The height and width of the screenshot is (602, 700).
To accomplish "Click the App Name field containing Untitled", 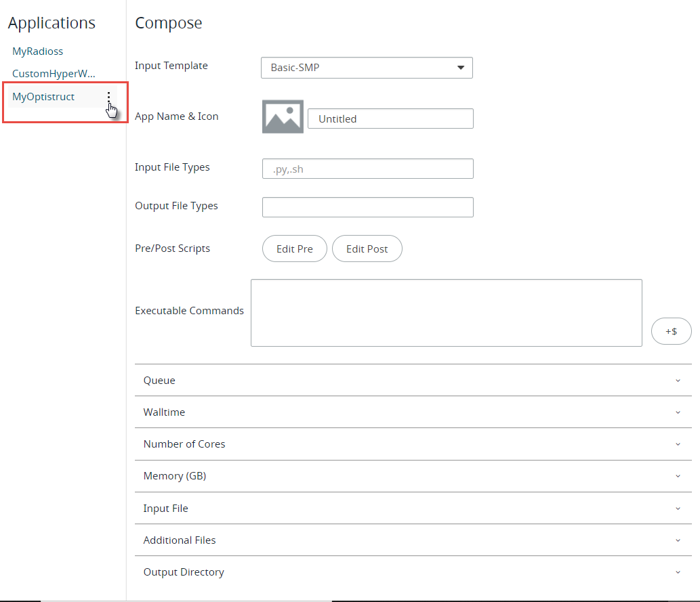I will (x=390, y=119).
